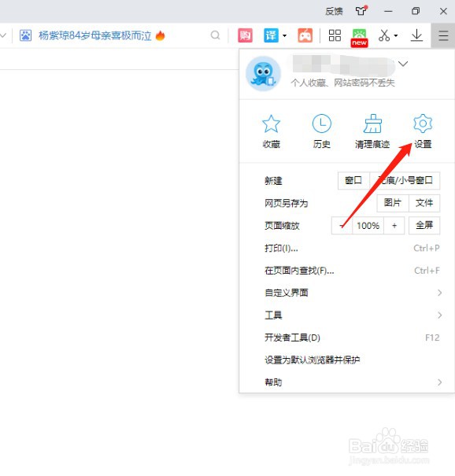Click the 无痕/小号窗口 button
Viewport: 455px width, 476px height.
coord(405,181)
